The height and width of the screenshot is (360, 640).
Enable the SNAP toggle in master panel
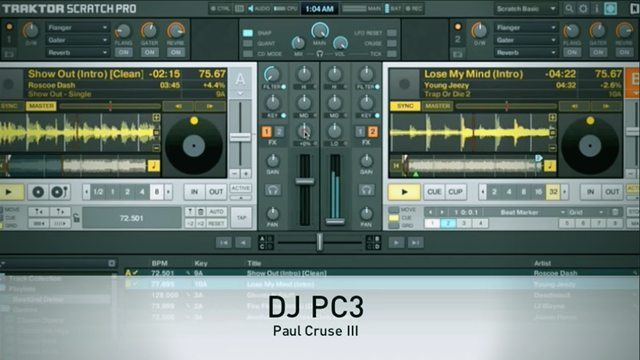247,33
